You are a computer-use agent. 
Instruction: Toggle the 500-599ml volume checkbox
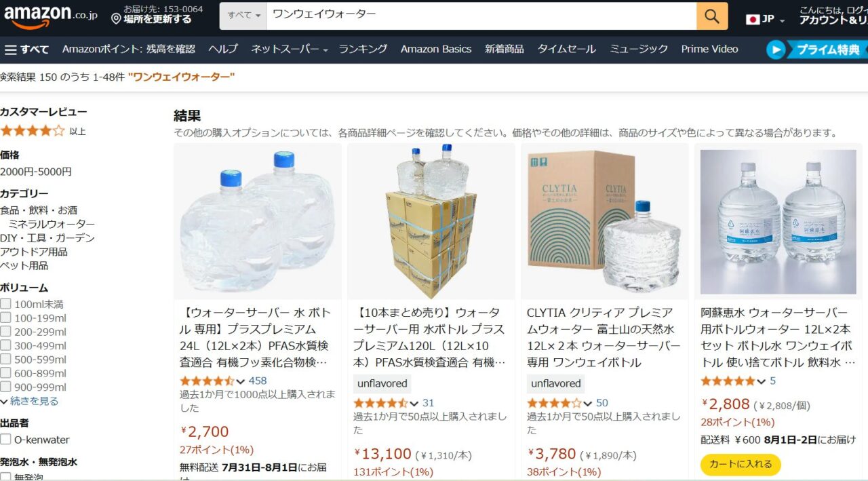click(5, 359)
